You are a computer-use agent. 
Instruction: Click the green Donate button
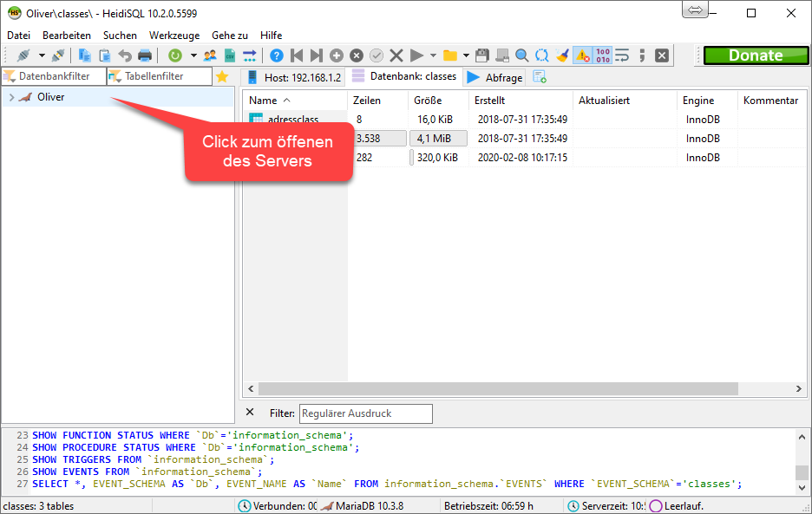click(756, 55)
